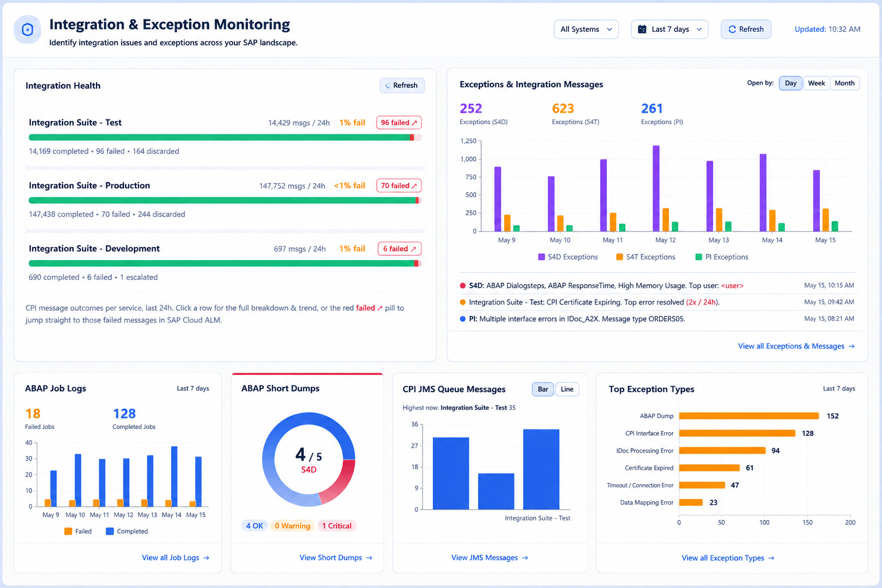Viewport: 882px width, 588px height.
Task: Switch JMS Queue chart to Line
Action: click(x=567, y=389)
